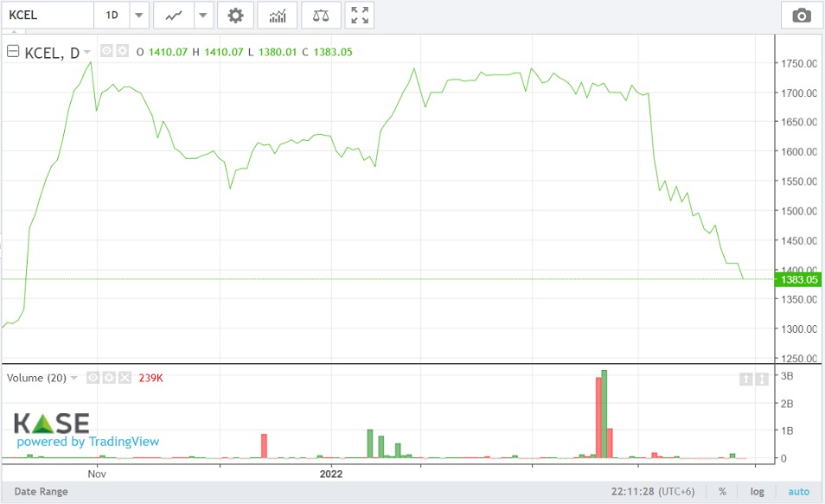This screenshot has width=825, height=504.
Task: Choose the line chart style icon
Action: pyautogui.click(x=174, y=16)
